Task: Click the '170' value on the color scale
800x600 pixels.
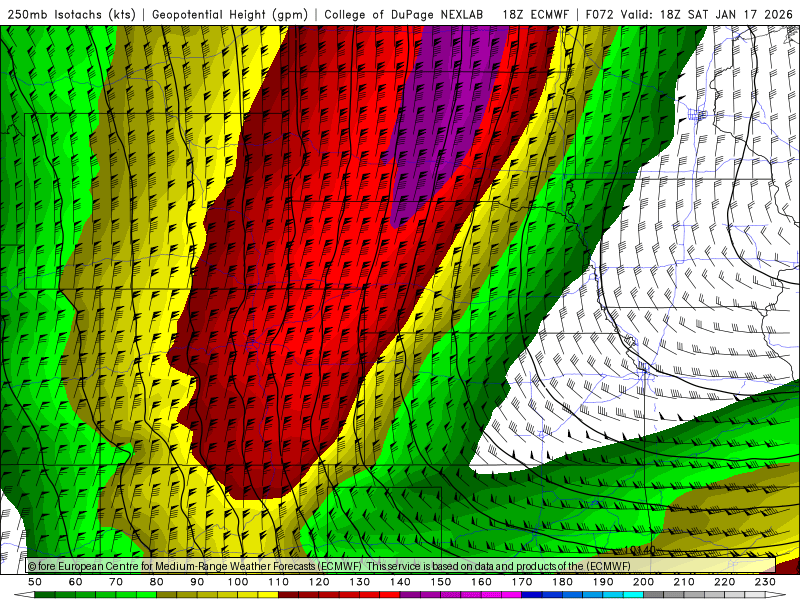Action: point(522,582)
